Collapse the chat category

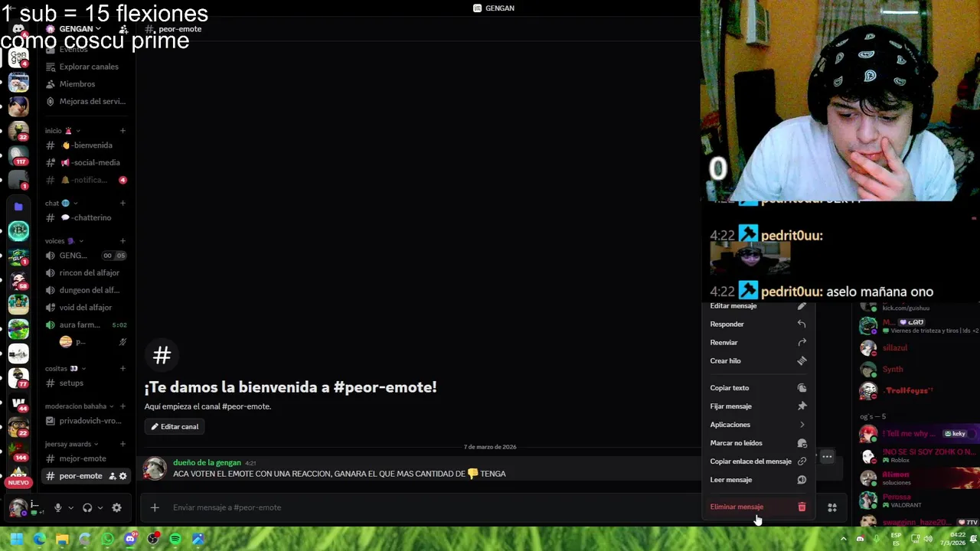pos(60,203)
